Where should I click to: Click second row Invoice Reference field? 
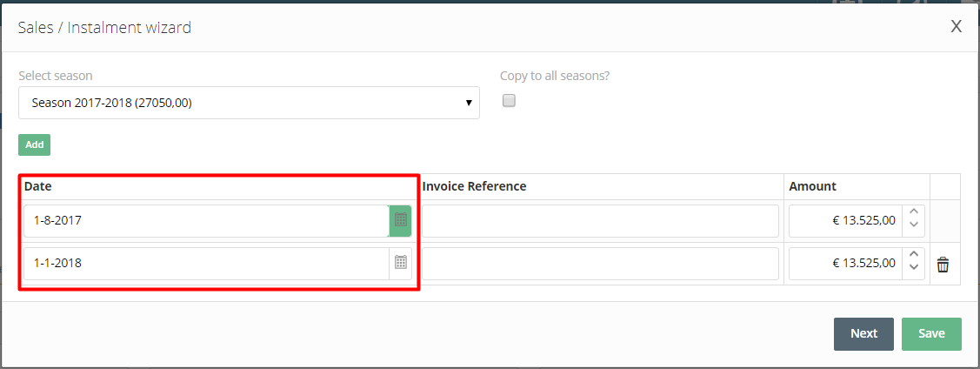pyautogui.click(x=600, y=263)
